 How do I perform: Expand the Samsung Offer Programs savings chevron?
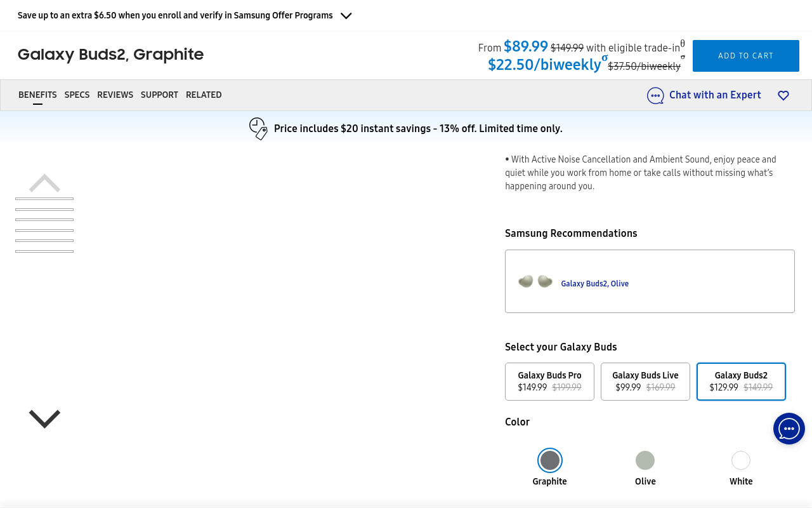(x=346, y=16)
